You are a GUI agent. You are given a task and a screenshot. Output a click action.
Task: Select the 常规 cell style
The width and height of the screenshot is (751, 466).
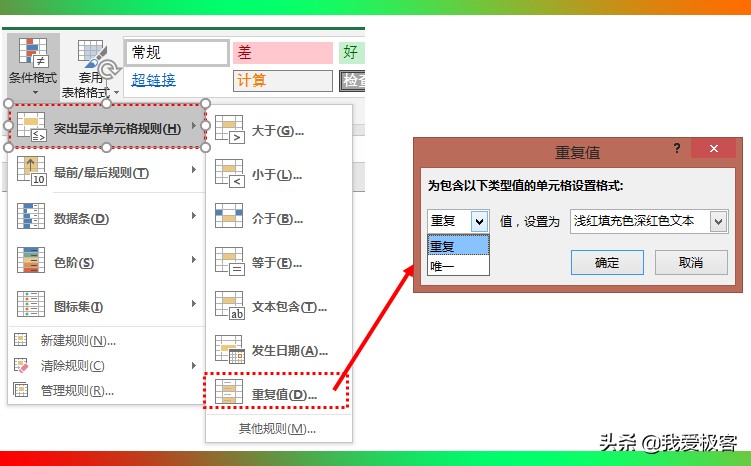click(x=177, y=52)
